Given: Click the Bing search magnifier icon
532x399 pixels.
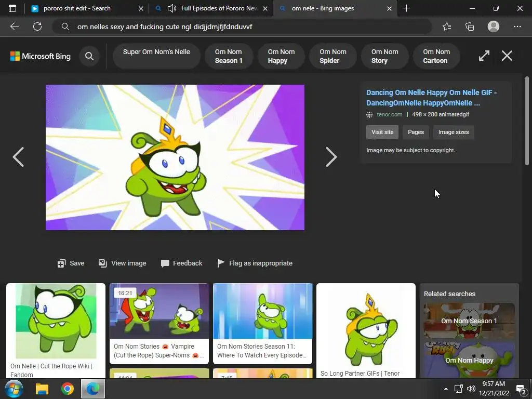Looking at the screenshot, I should tap(89, 56).
